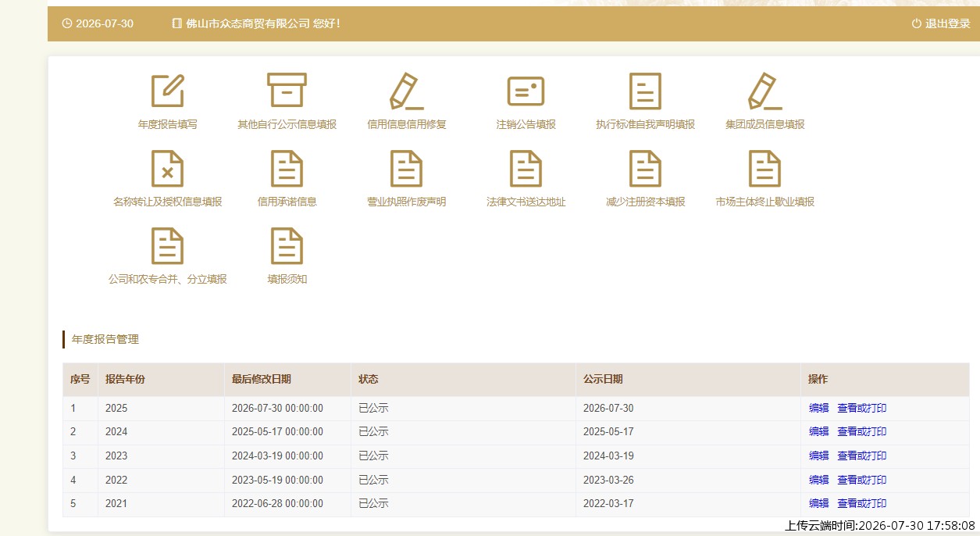The height and width of the screenshot is (536, 980).
Task: Open the 年度报告填写 icon
Action: coord(168,91)
